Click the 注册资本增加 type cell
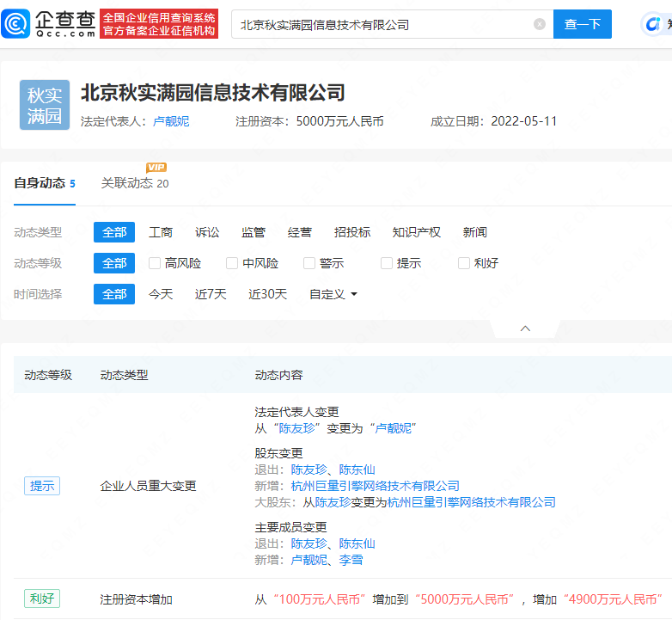The height and width of the screenshot is (620, 672). tap(137, 599)
